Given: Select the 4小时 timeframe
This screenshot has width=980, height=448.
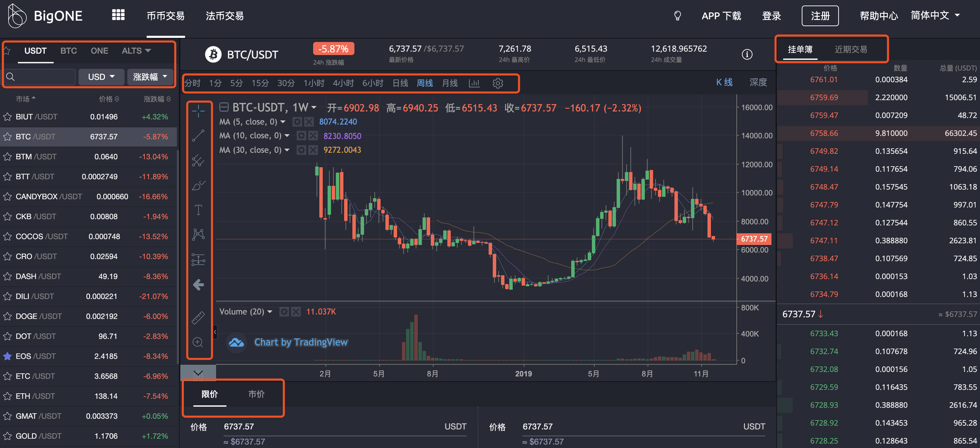Looking at the screenshot, I should point(343,83).
